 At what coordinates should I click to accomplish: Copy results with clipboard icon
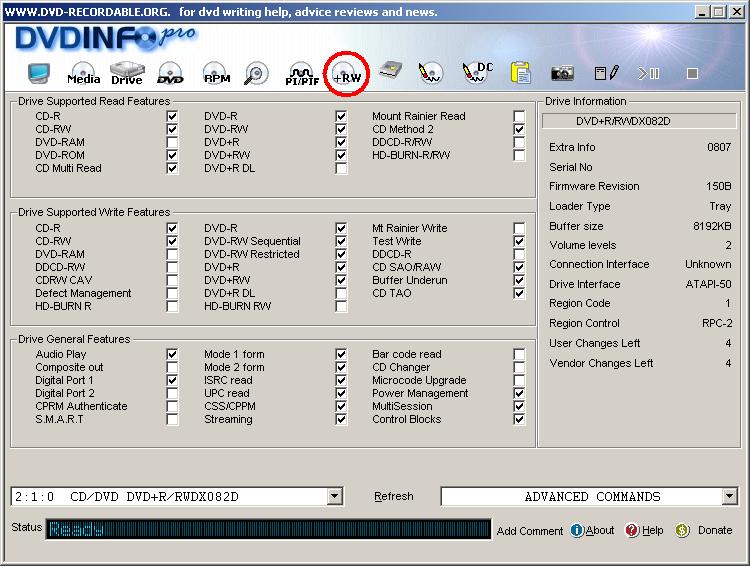520,73
